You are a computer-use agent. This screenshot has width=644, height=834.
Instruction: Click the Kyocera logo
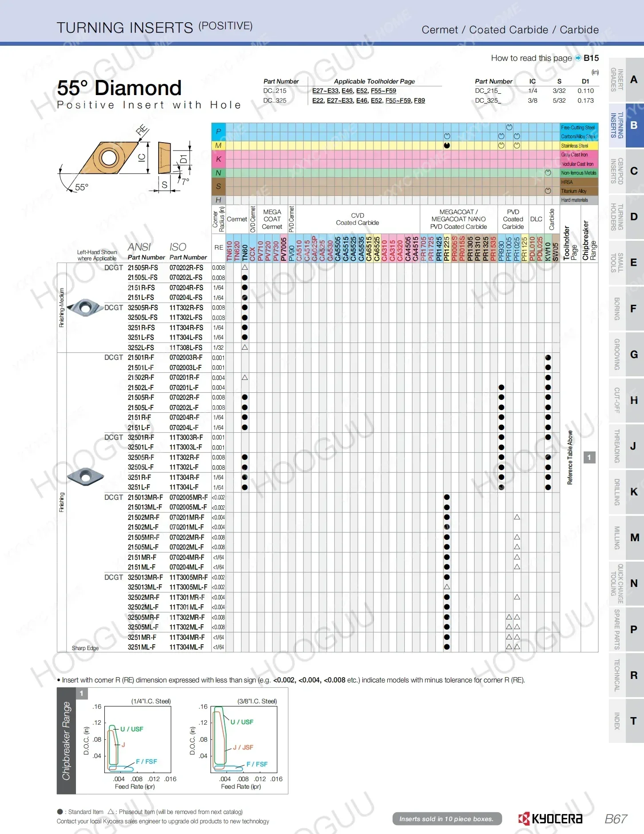coord(550,818)
